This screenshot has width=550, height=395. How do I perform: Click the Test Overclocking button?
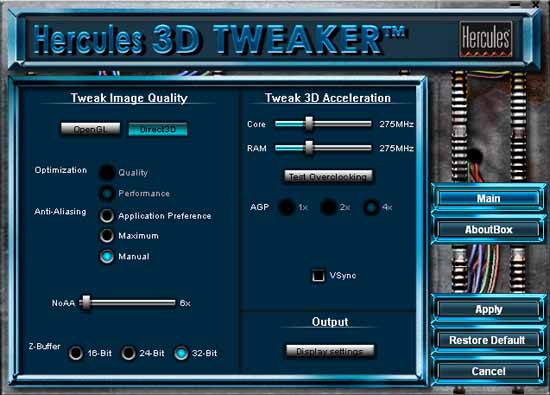[x=328, y=176]
